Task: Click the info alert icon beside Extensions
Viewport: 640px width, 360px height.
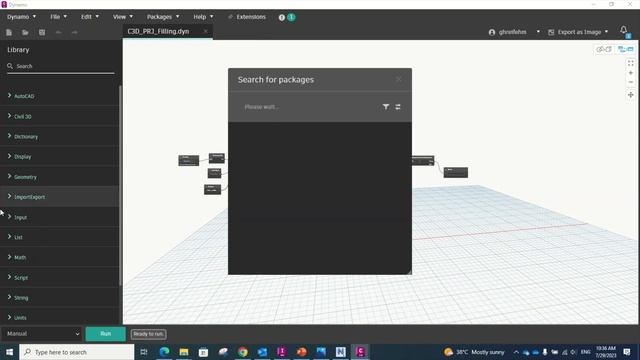Action: pyautogui.click(x=282, y=17)
